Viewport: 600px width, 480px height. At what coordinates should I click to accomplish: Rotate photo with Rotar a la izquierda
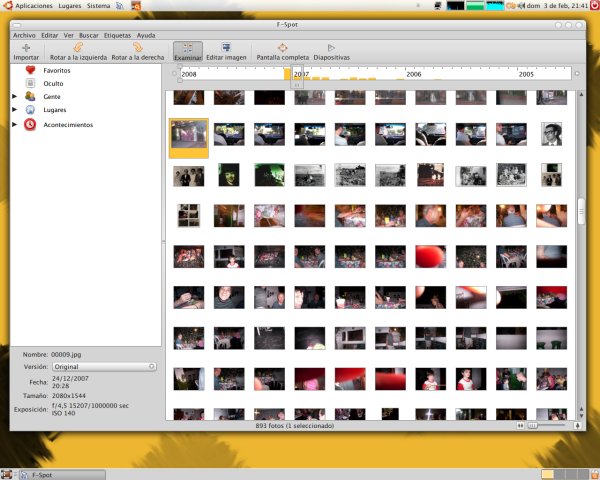pos(78,52)
